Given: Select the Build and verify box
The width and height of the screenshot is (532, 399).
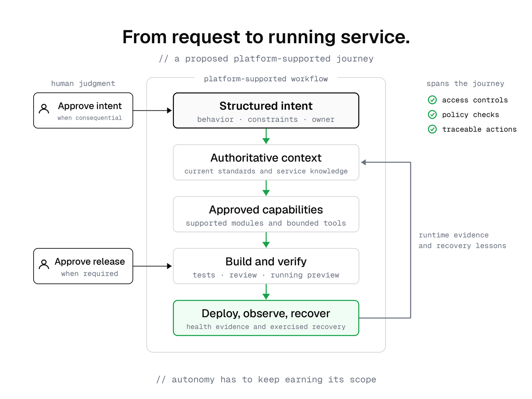Looking at the screenshot, I should 266,266.
